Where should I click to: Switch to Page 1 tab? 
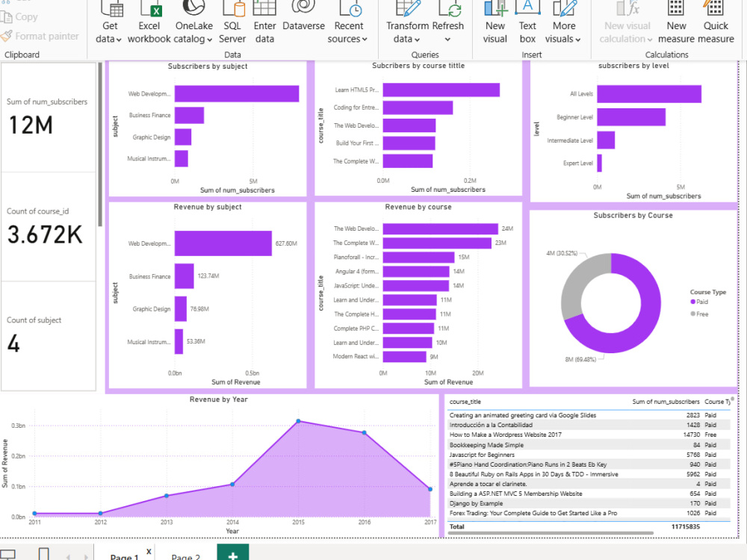(124, 556)
